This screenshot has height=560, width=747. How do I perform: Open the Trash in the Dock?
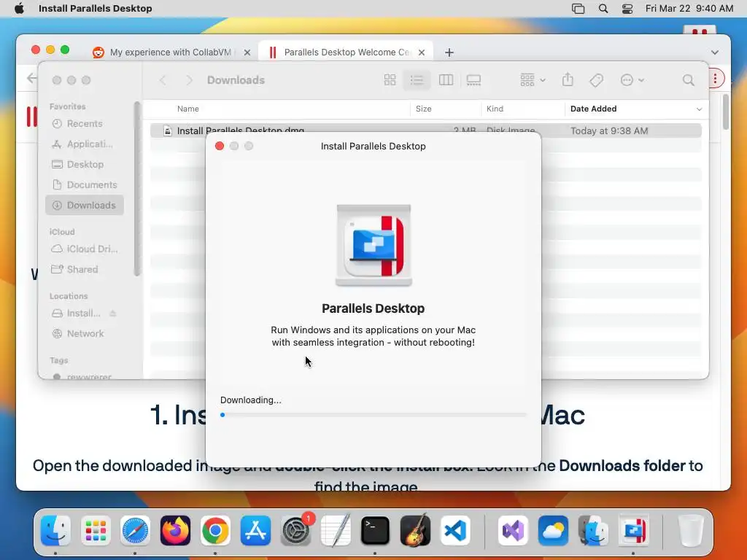(x=691, y=531)
